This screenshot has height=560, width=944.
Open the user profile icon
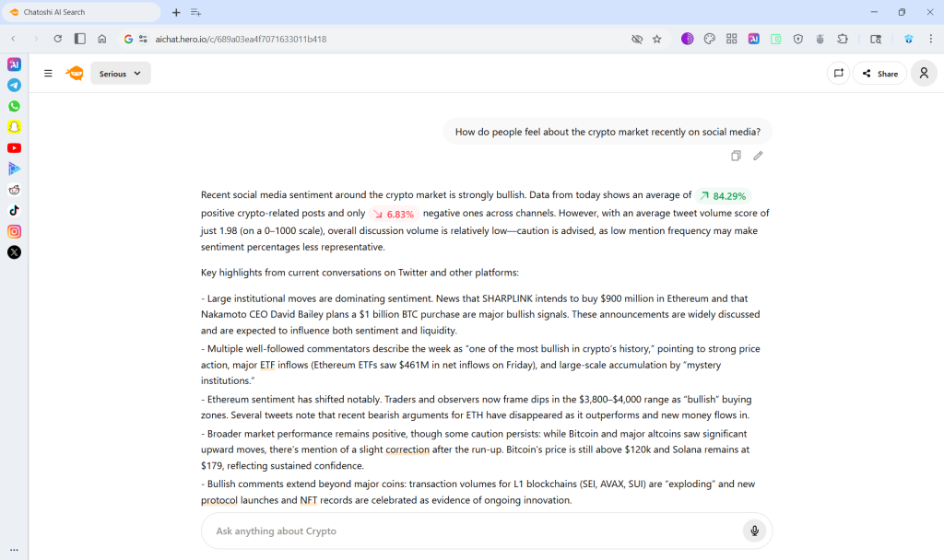924,74
